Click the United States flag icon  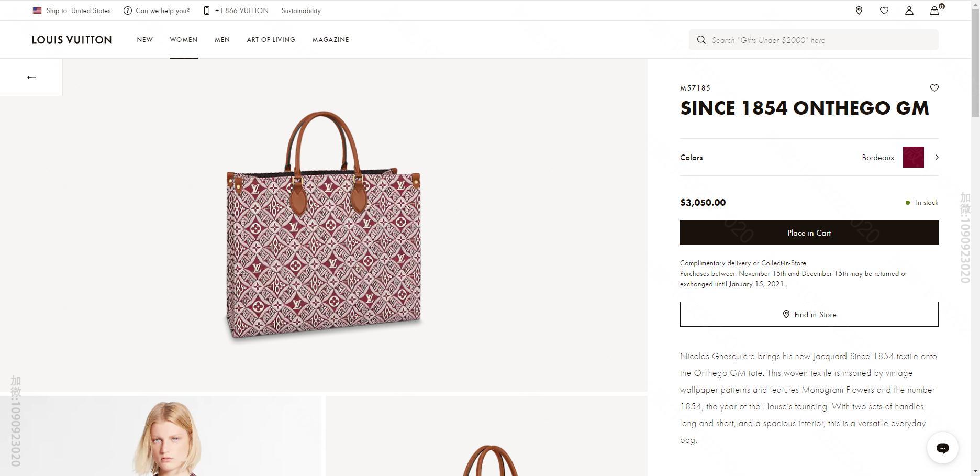tap(37, 10)
